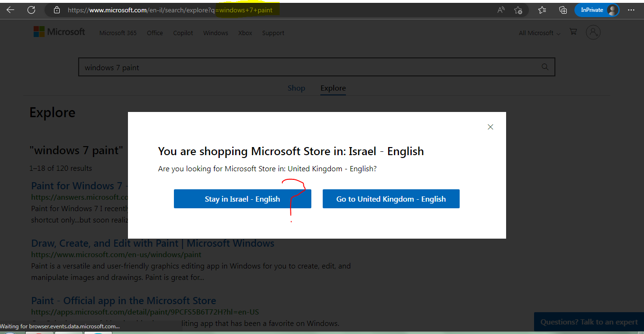644x334 pixels.
Task: Click the apps.microsoft.com Paint detail URL text
Action: pyautogui.click(x=145, y=312)
